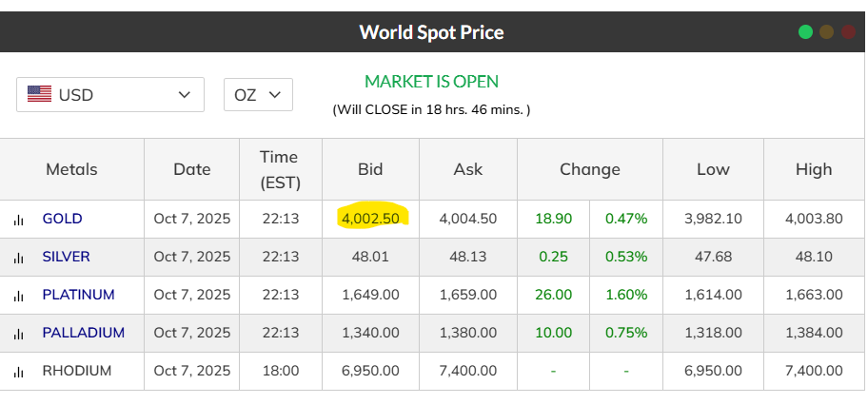
Task: Click the olive dot in header
Action: (827, 32)
